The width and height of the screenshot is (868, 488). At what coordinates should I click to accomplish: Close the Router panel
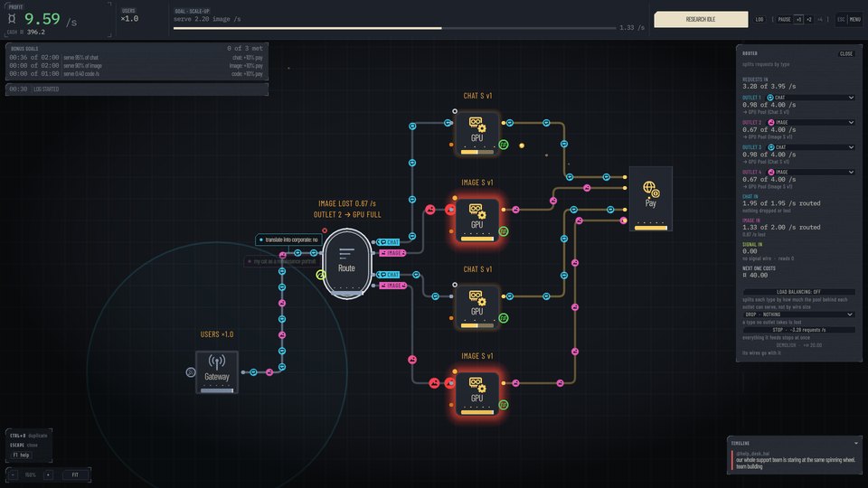(x=846, y=53)
